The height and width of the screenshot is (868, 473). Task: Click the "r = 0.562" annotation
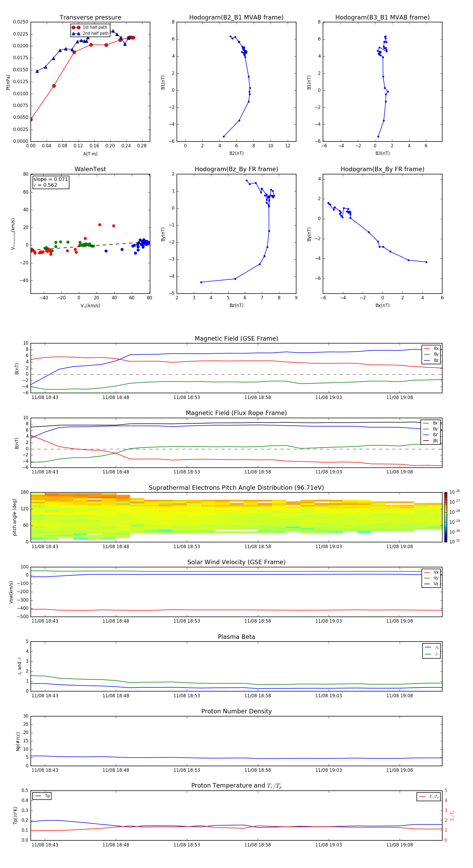[x=45, y=185]
